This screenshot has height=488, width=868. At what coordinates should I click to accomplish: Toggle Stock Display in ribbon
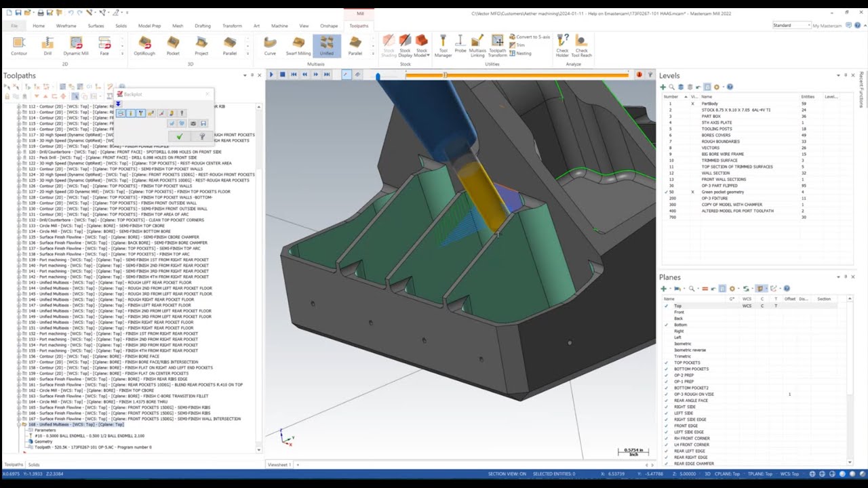coord(405,45)
